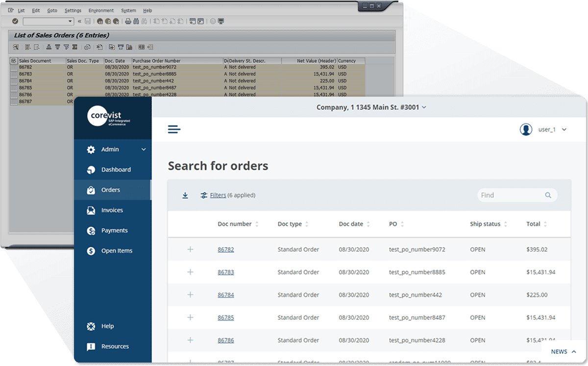Open Invoices in Corevist sidebar
This screenshot has width=588, height=366.
click(x=113, y=210)
